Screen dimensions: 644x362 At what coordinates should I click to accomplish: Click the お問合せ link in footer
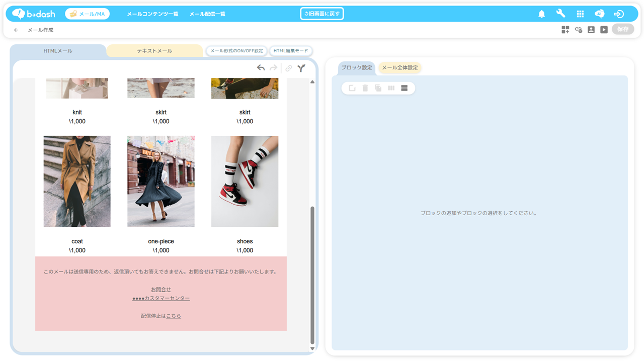pos(161,290)
